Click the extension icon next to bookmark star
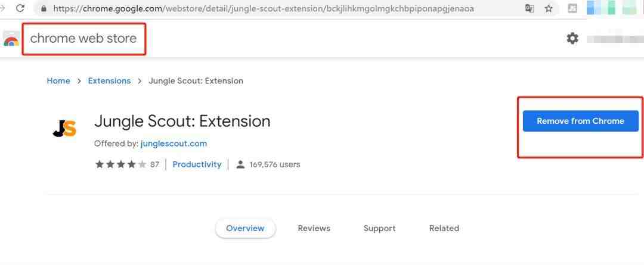 point(572,8)
